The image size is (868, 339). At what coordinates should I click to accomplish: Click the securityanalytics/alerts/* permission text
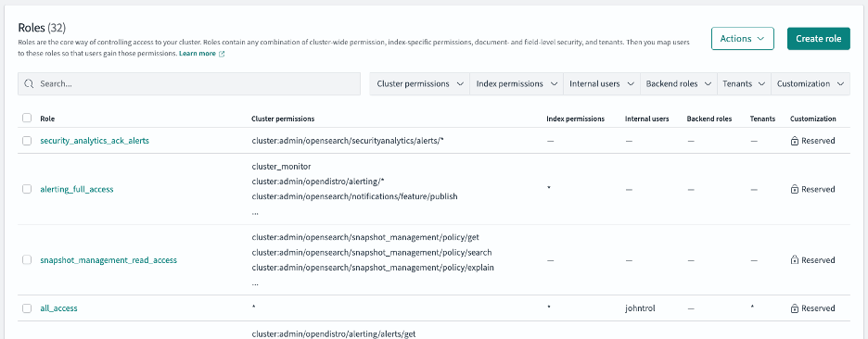pyautogui.click(x=348, y=141)
